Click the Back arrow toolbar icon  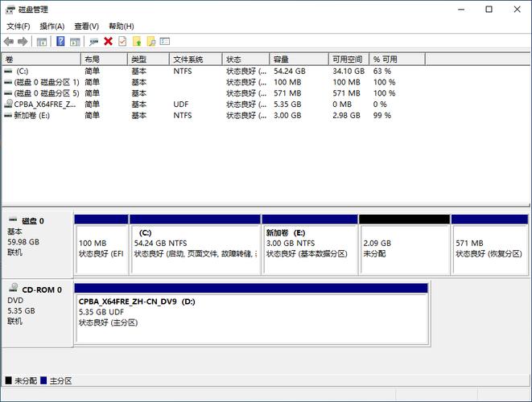coord(9,42)
